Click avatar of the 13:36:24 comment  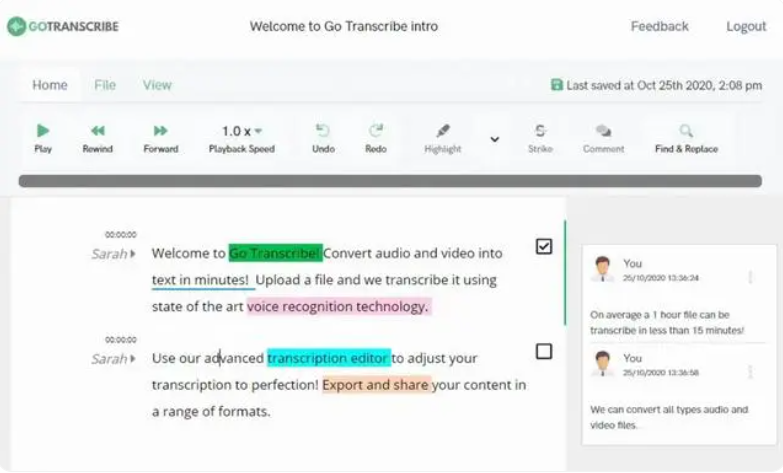[603, 269]
